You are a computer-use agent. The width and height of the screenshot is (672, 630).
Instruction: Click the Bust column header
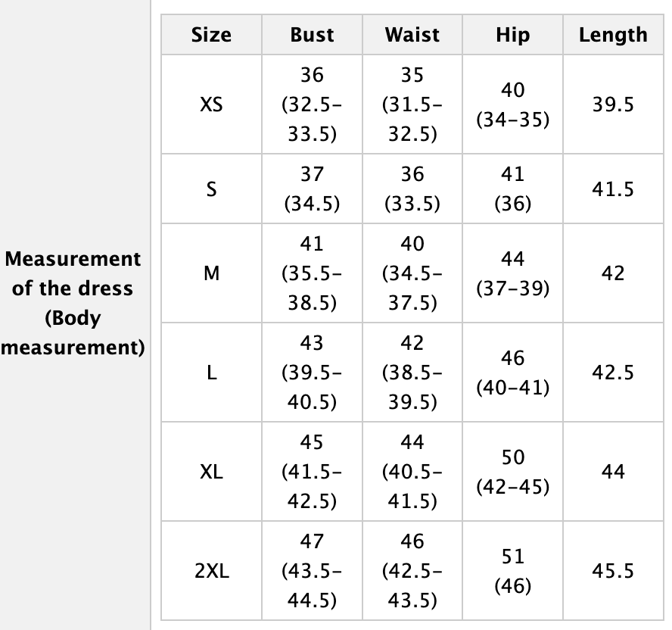point(312,35)
